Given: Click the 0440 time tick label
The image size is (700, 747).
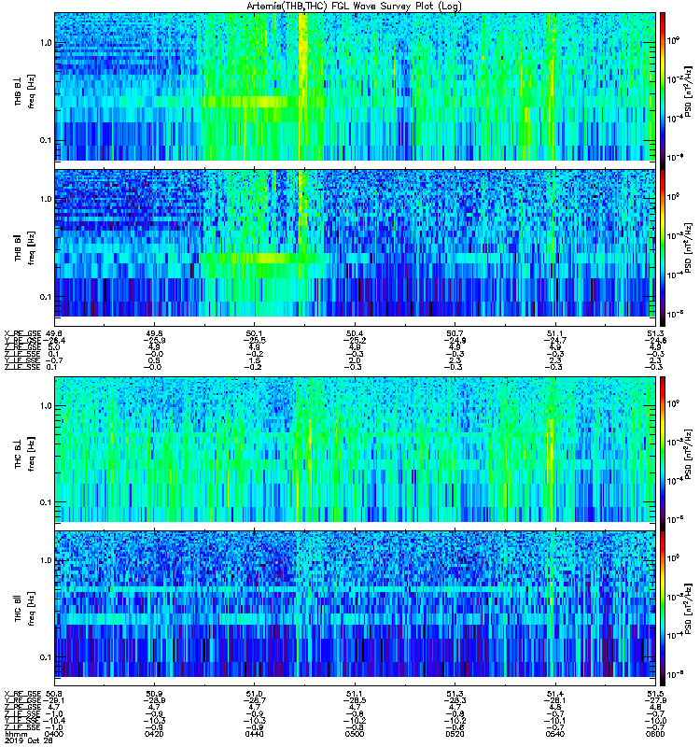Looking at the screenshot, I should 254,734.
